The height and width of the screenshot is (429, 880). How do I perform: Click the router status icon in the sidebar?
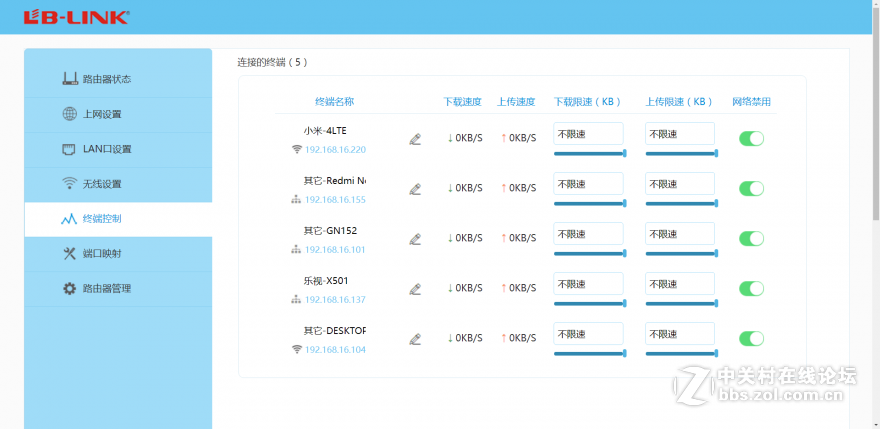(x=70, y=79)
